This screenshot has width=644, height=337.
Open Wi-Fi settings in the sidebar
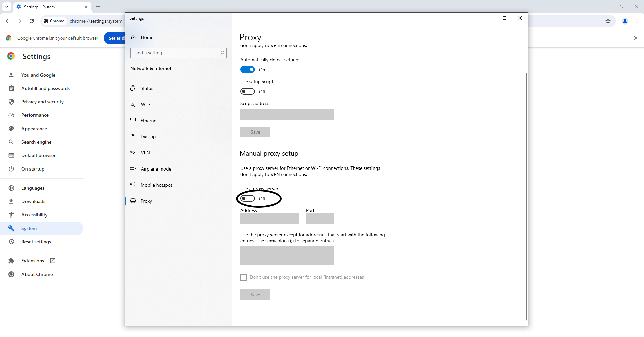pos(146,104)
